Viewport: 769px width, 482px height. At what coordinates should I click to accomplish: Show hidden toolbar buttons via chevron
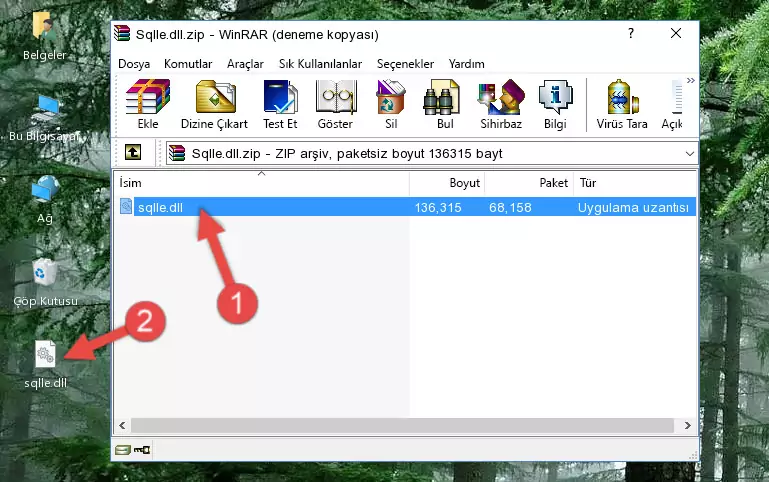coord(691,80)
